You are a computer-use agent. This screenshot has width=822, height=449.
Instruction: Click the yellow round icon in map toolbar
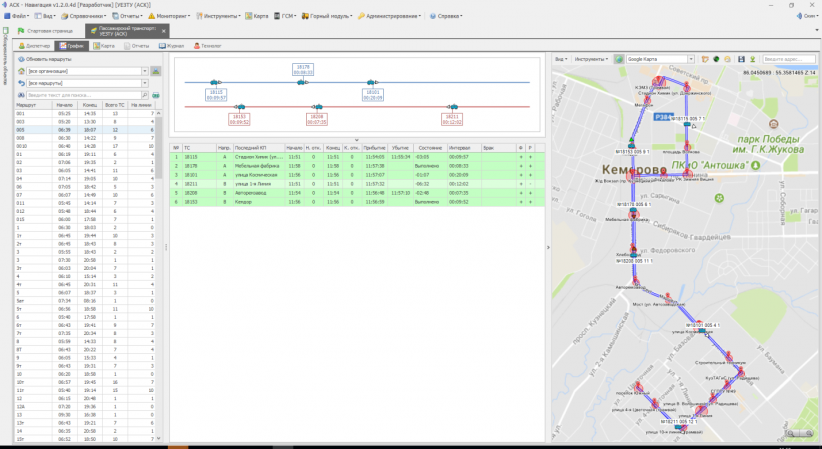point(727,59)
